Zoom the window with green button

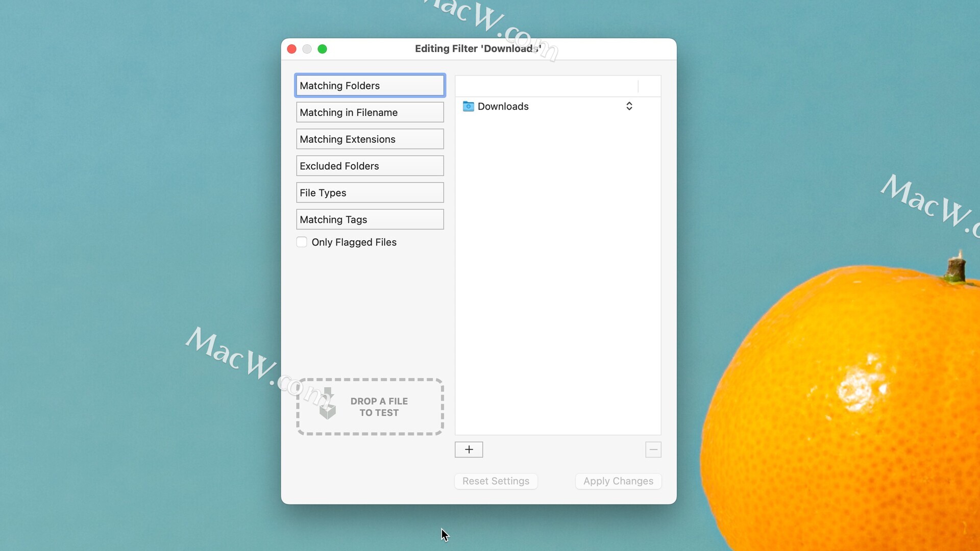click(x=322, y=49)
